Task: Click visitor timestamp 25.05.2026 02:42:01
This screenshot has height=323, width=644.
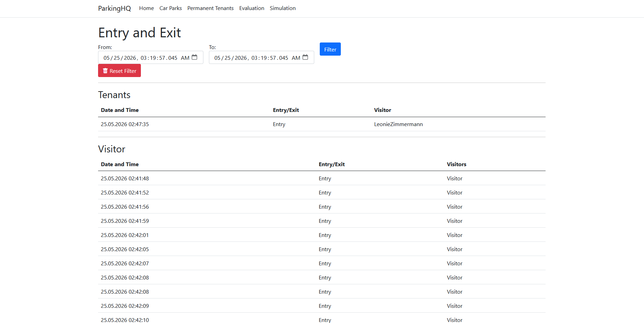Action: tap(125, 235)
